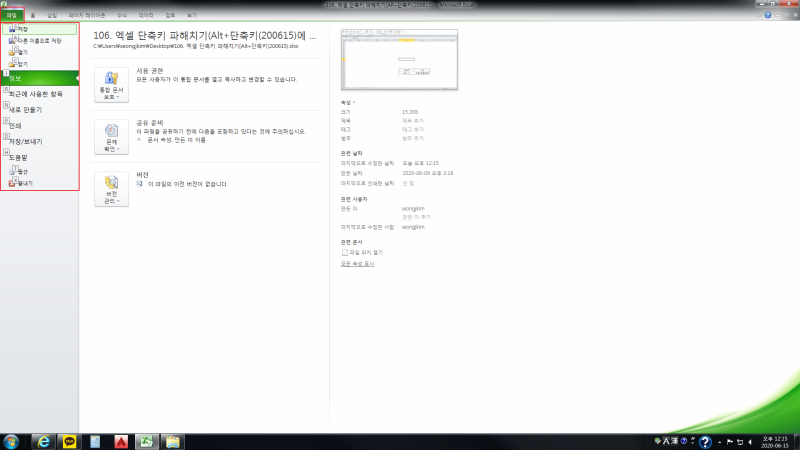Open File Explorer folder from taskbar

172,442
